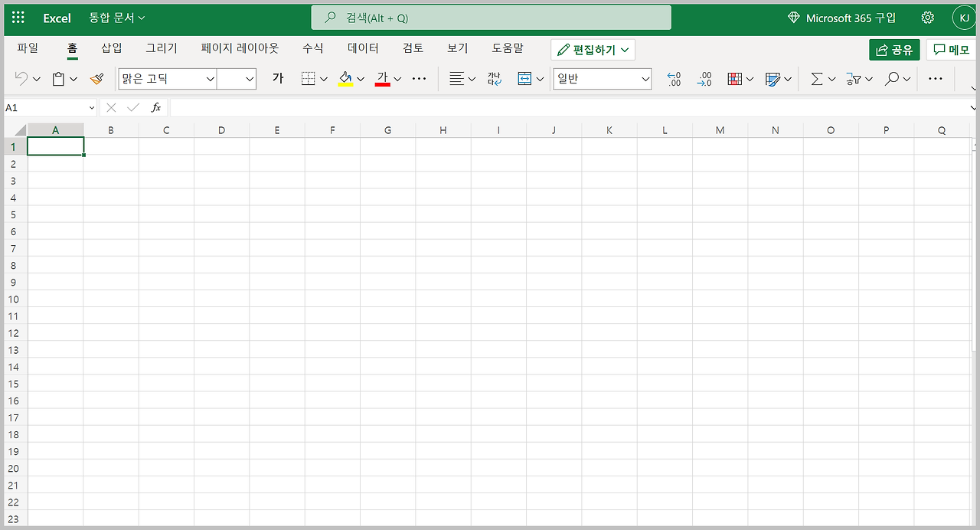Click the Microsoft 365 구입 diamond link
The image size is (980, 530).
click(x=841, y=18)
